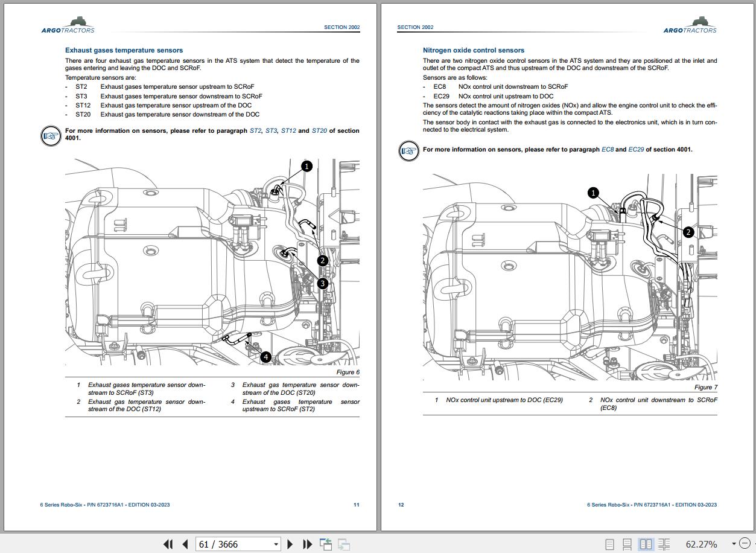The height and width of the screenshot is (553, 756).
Task: Toggle two-page facing layout
Action: tap(646, 544)
